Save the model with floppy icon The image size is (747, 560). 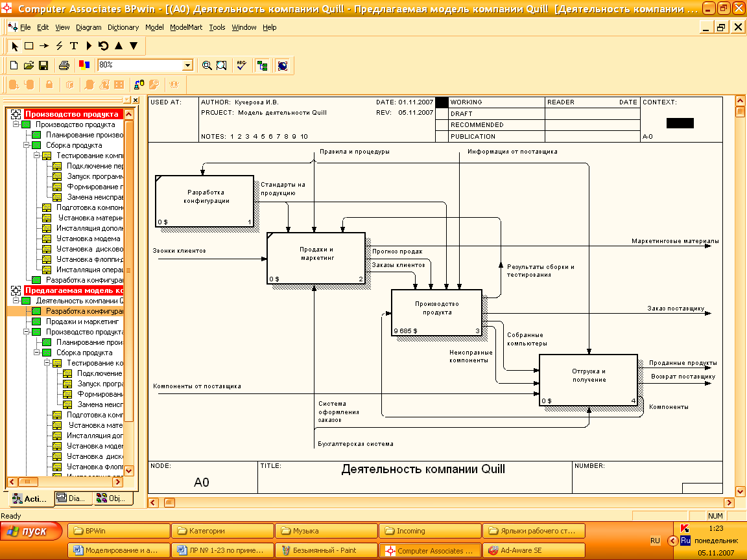coord(43,65)
